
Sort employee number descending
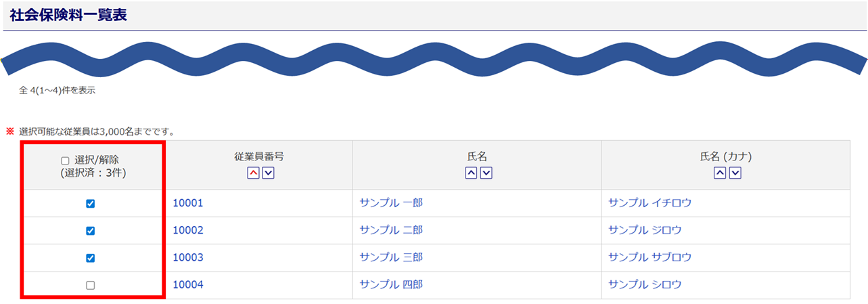tap(268, 173)
